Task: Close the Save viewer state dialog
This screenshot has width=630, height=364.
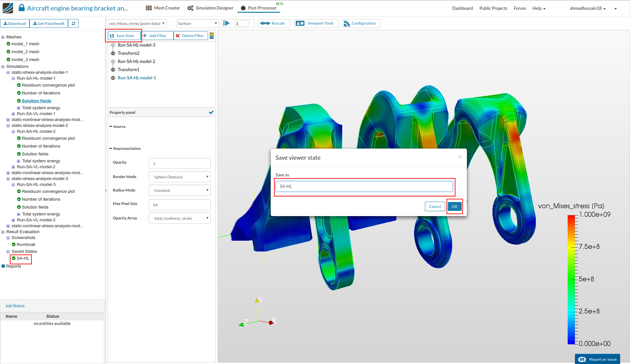Action: click(x=460, y=157)
